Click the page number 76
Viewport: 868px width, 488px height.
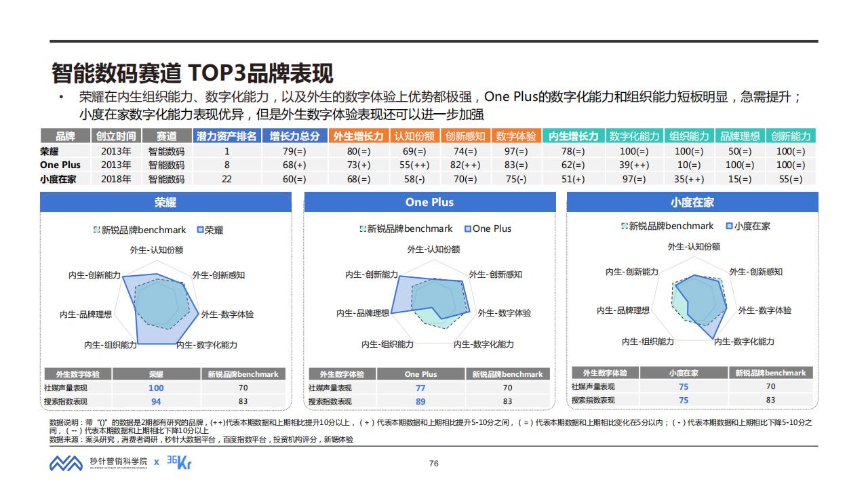(434, 464)
